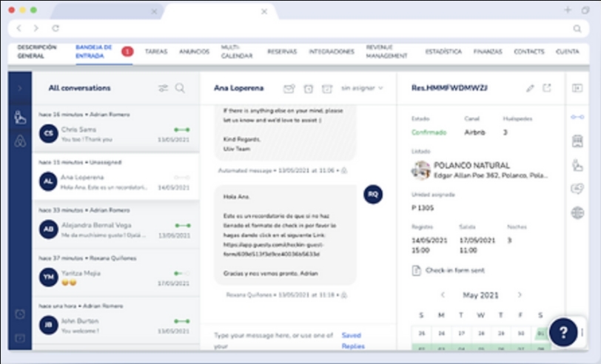Open the 'sin asignar' assignee dropdown
This screenshot has height=364, width=601.
pyautogui.click(x=362, y=88)
